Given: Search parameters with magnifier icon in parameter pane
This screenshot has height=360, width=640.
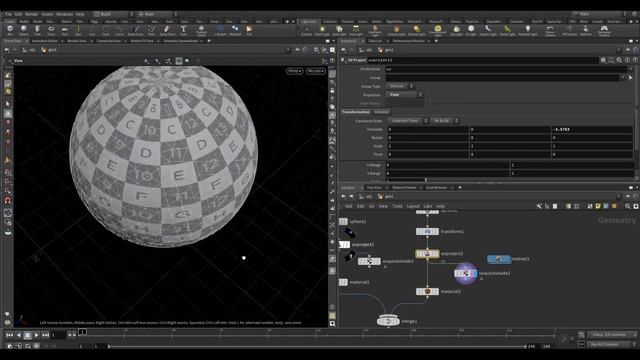Looking at the screenshot, I should [x=619, y=60].
